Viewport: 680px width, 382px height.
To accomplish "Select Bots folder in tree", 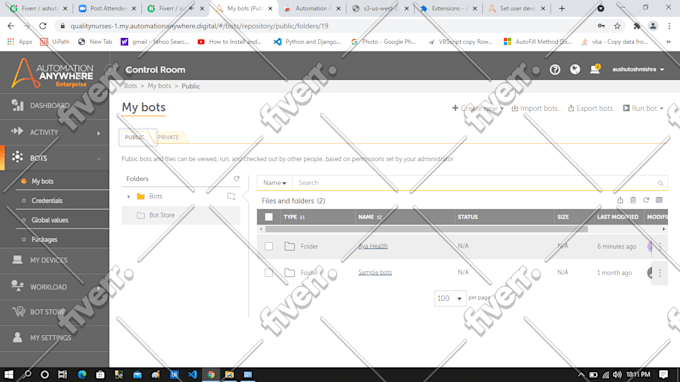I will point(156,196).
